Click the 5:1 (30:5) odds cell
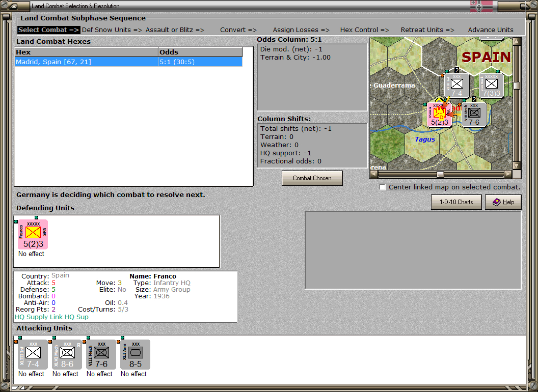Viewport: 538px width, 392px height. tap(200, 62)
